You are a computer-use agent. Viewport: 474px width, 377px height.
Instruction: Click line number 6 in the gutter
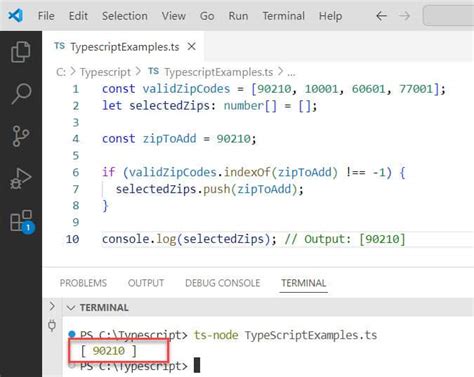point(76,172)
